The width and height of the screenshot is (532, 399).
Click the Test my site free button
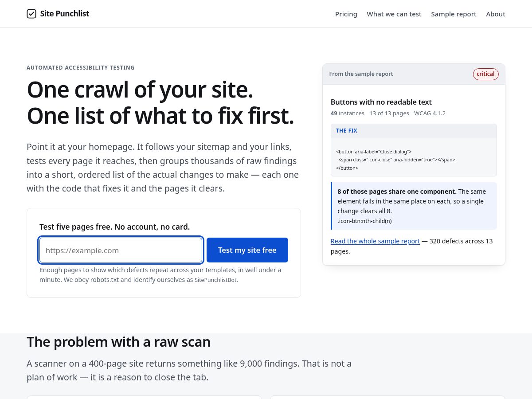tap(247, 250)
